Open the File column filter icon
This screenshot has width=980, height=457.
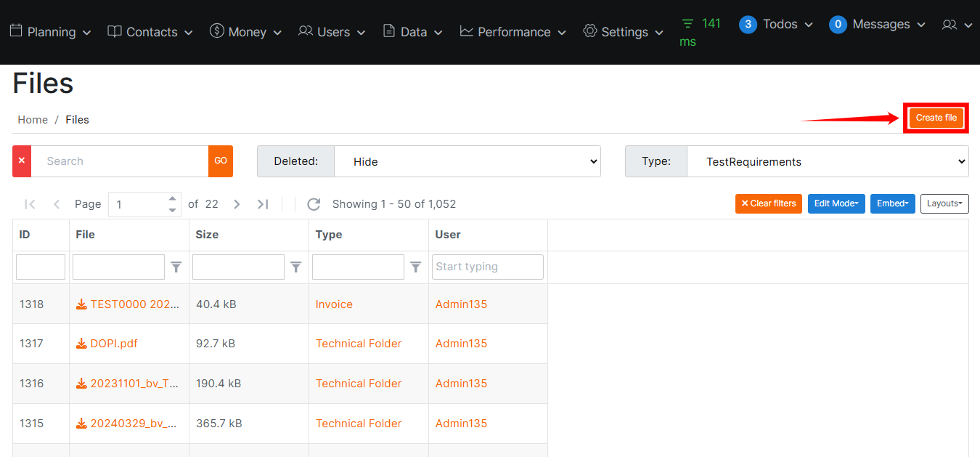(x=176, y=267)
